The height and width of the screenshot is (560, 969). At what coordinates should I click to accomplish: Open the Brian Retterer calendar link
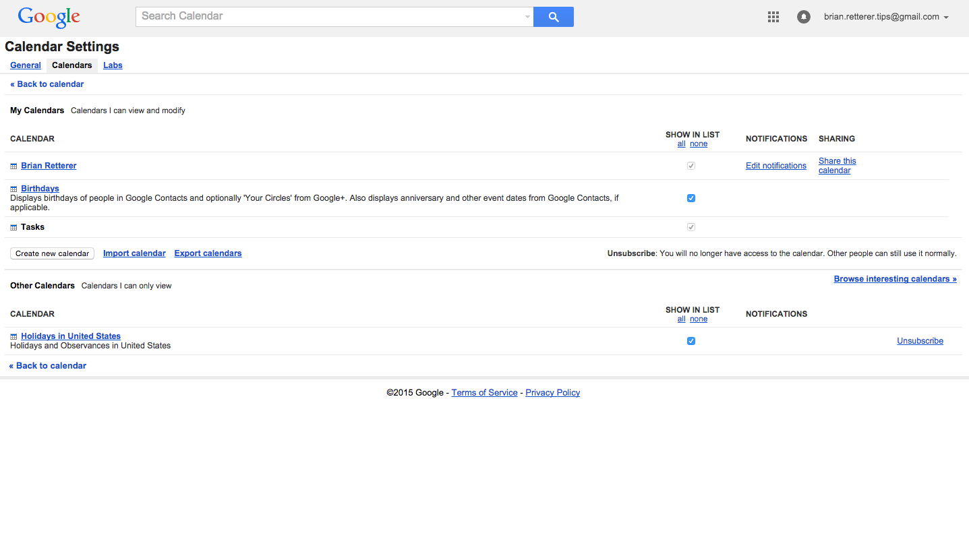pyautogui.click(x=49, y=166)
